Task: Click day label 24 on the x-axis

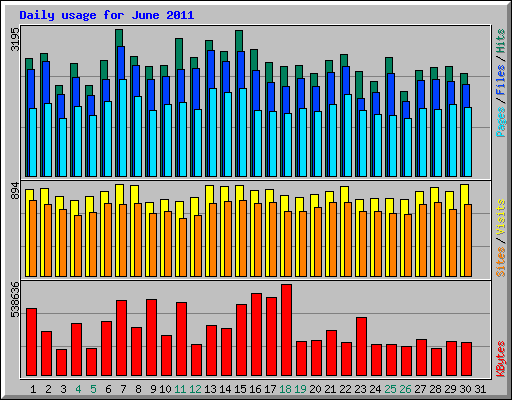Action: [375, 389]
